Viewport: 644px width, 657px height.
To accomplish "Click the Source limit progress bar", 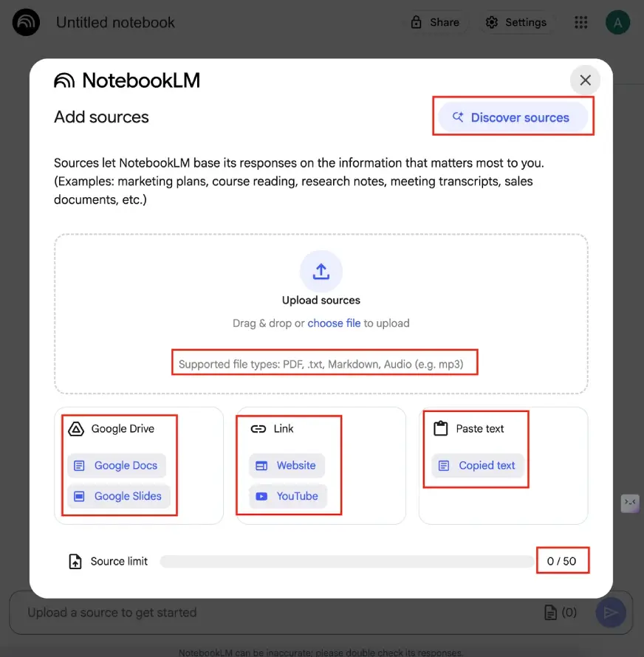I will point(346,562).
